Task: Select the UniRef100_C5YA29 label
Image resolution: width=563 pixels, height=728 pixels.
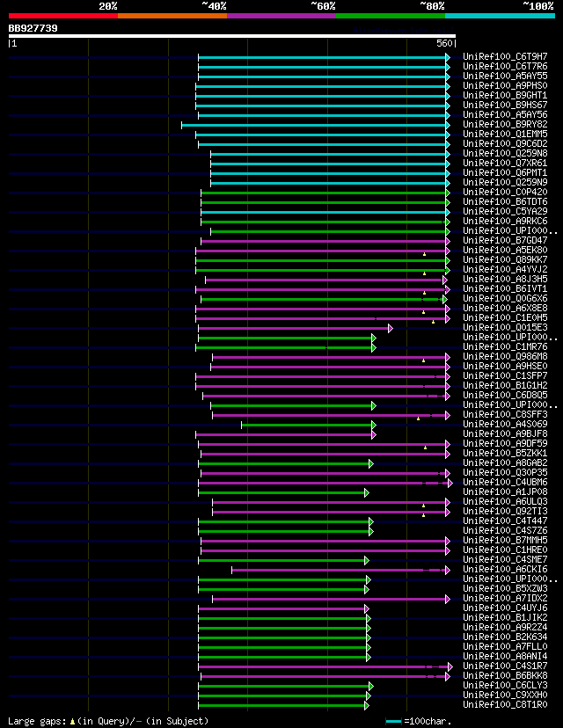Action: (505, 211)
